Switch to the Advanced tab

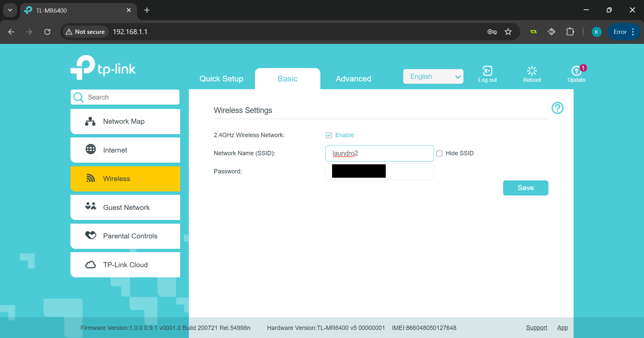354,79
